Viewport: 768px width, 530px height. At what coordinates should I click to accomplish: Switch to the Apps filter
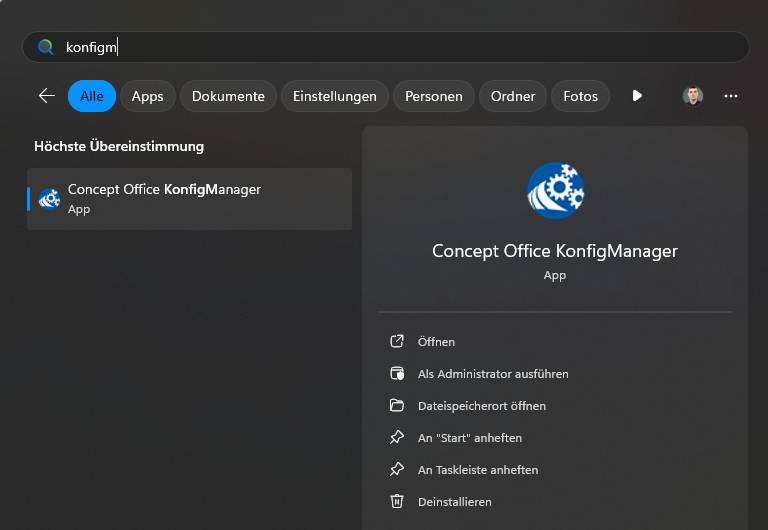coord(147,96)
